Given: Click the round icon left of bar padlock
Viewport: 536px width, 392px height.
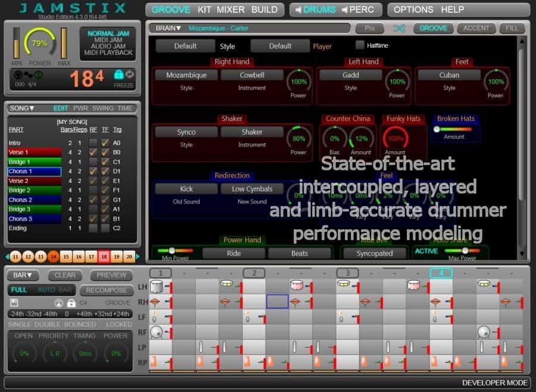Looking at the screenshot, I should pyautogui.click(x=59, y=303).
